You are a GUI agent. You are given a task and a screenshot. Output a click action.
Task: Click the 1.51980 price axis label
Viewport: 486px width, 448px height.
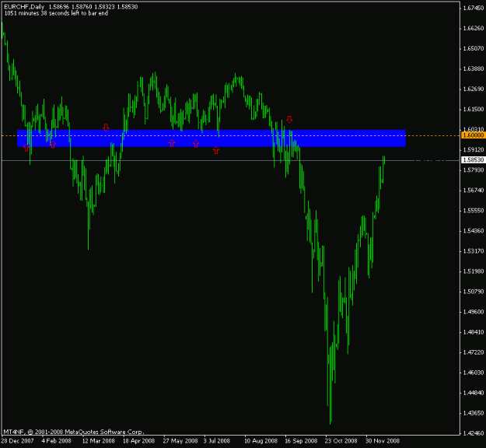coord(474,271)
